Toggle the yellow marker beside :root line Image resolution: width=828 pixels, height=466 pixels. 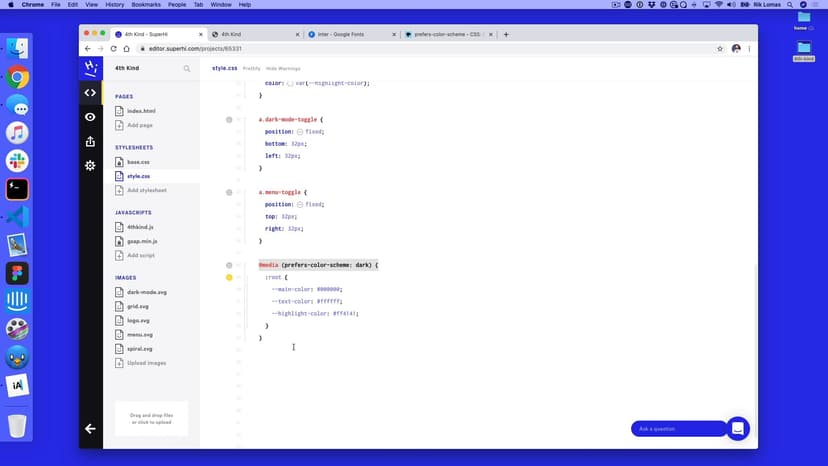pyautogui.click(x=229, y=277)
